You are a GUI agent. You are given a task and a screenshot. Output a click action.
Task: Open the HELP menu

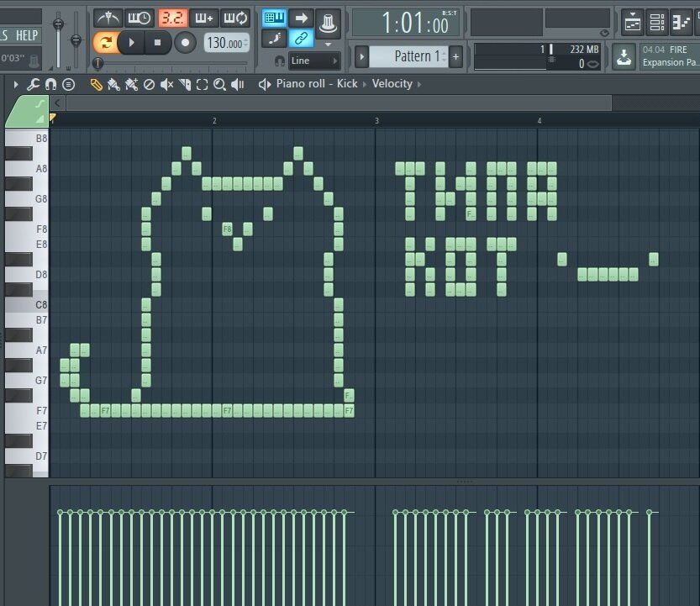pyautogui.click(x=27, y=35)
